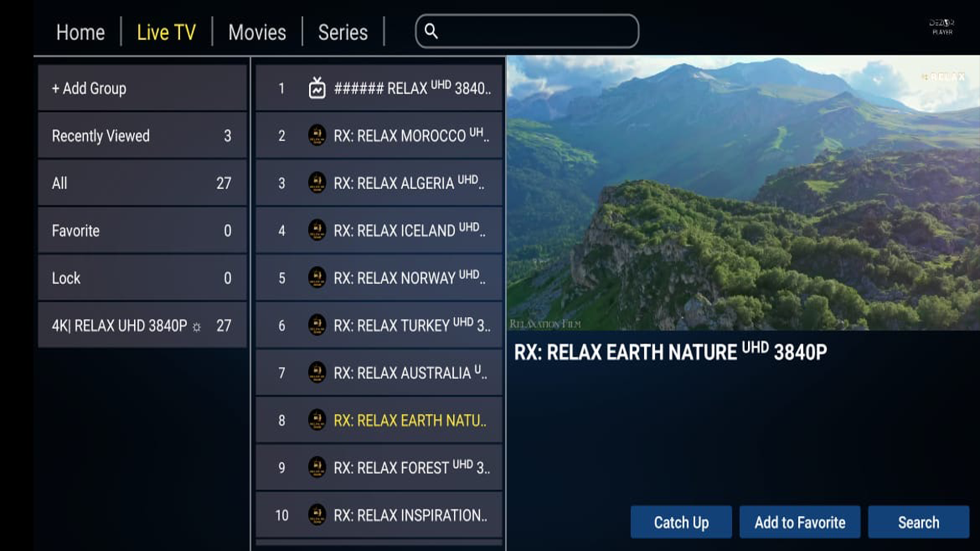Switch to the Movies tab

click(256, 32)
